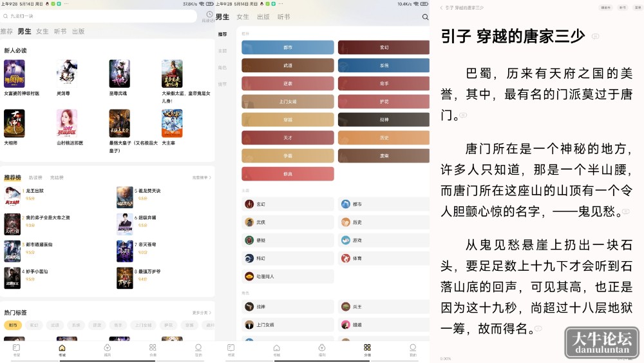Choose 科幻 theme in theme list
Image resolution: width=644 pixels, height=363 pixels.
tap(287, 258)
